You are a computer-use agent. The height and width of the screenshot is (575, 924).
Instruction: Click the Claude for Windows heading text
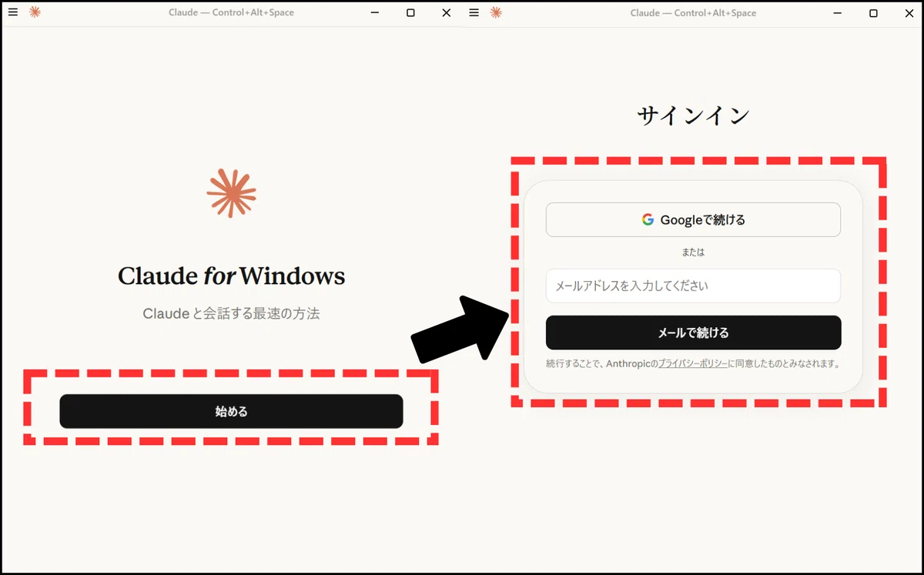click(x=231, y=276)
